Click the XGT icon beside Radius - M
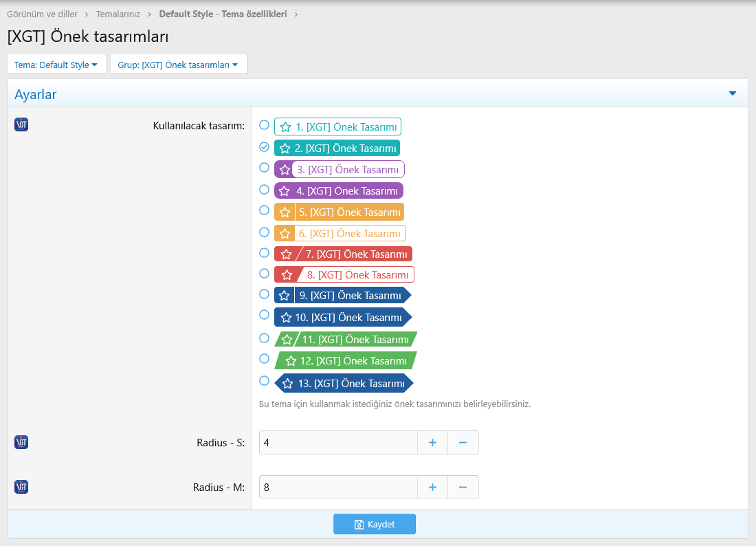The image size is (756, 546). (x=21, y=487)
